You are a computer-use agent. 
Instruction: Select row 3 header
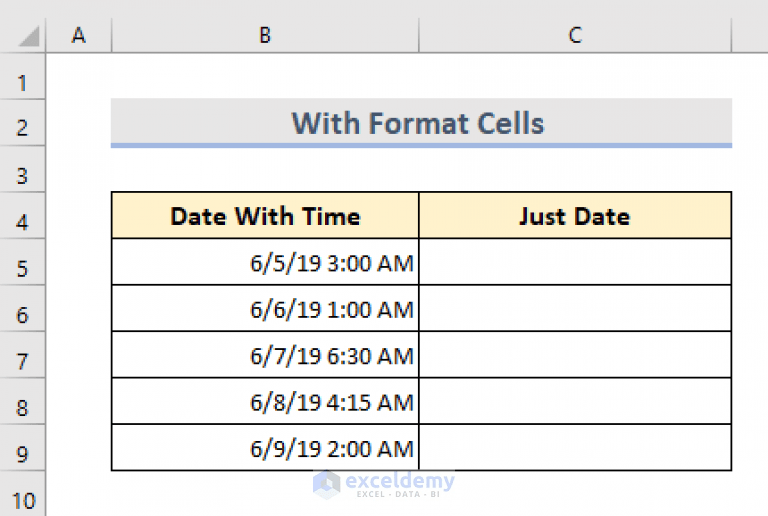pos(23,169)
